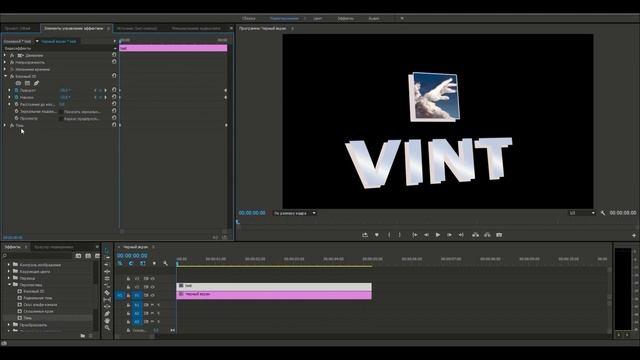Screen dimensions: 640x360
Task: Select the Slip tool
Action: click(107, 300)
